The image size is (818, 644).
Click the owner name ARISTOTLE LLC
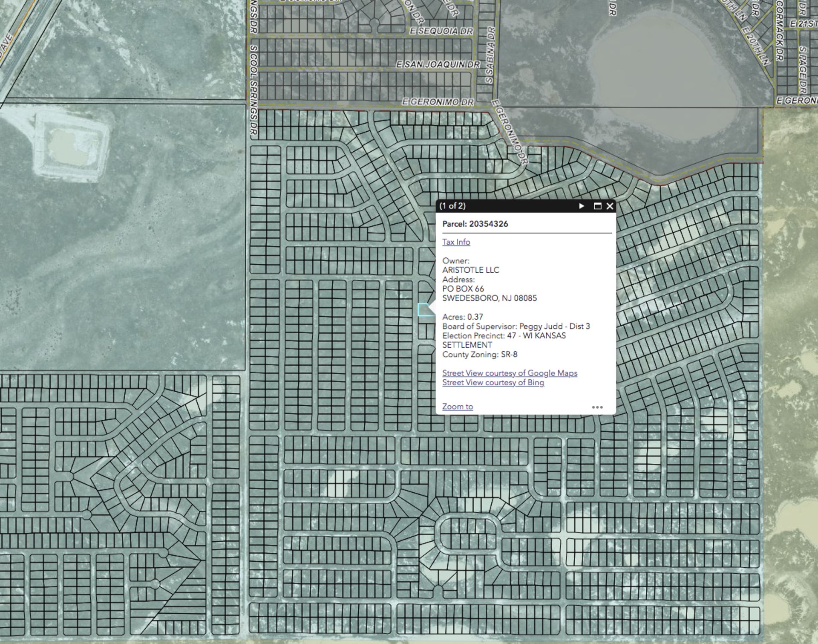[470, 270]
